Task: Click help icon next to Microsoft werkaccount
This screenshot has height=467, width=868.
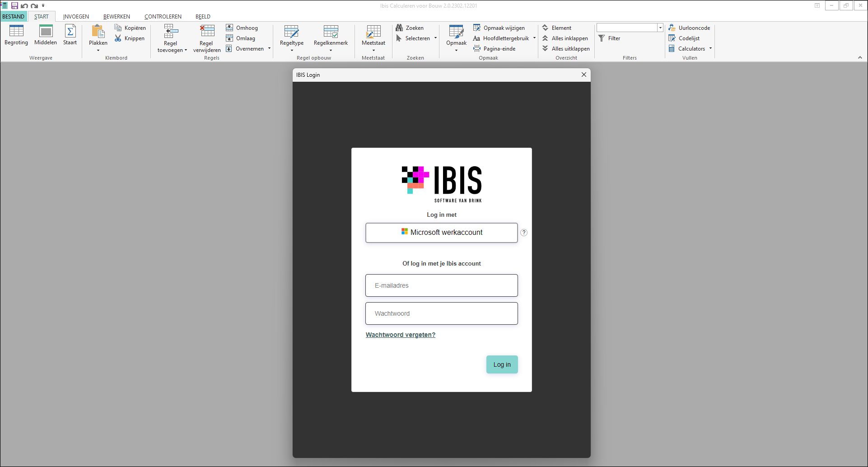Action: (x=524, y=233)
